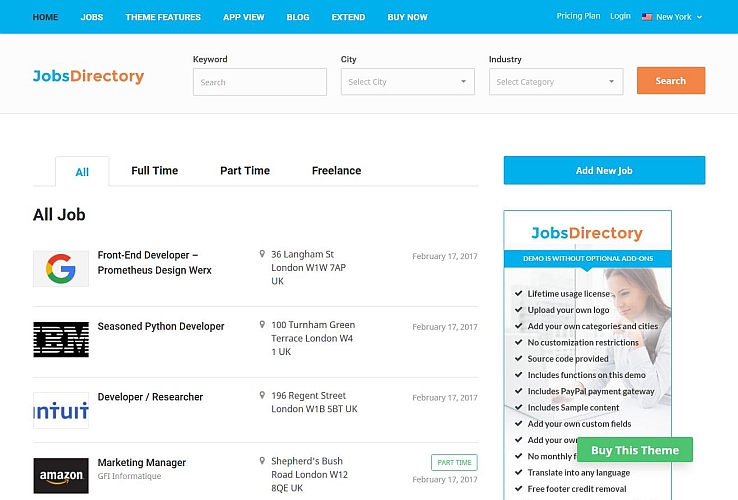Screen dimensions: 738x500
Task: Click the Google company logo
Action: (61, 269)
